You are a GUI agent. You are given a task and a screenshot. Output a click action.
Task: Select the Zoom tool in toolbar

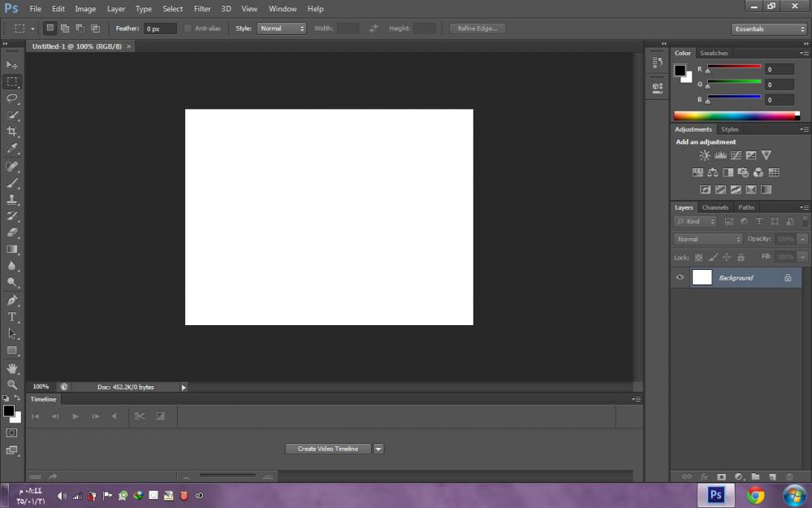tap(12, 384)
